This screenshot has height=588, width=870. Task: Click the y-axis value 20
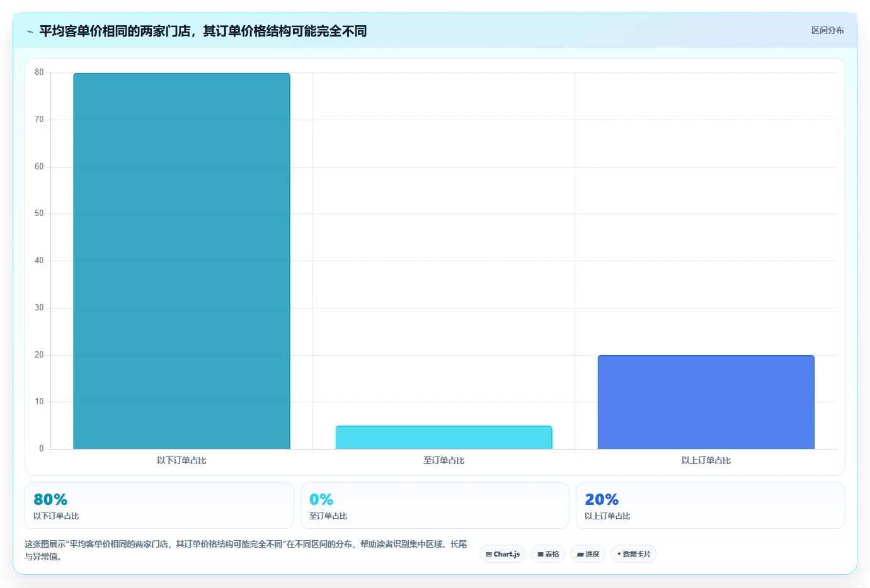tap(39, 355)
